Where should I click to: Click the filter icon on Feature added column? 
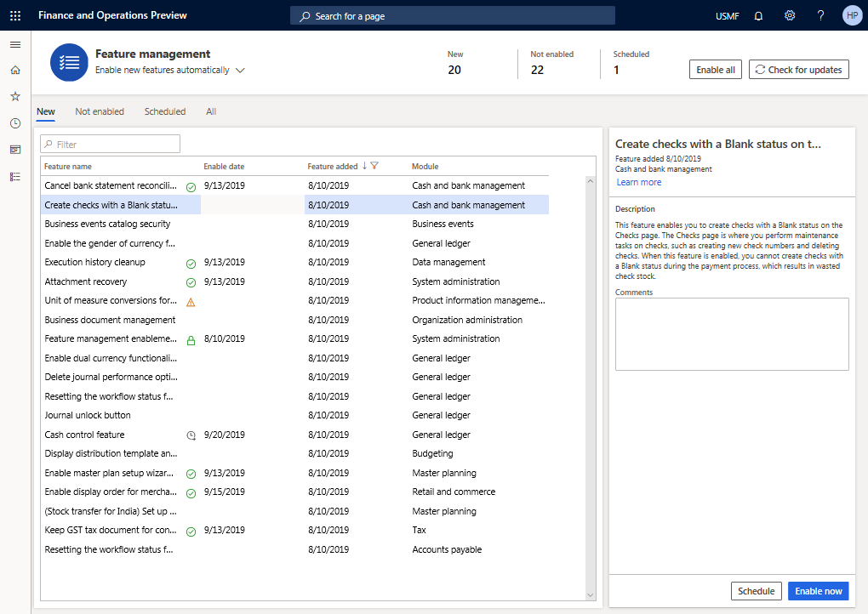point(374,167)
